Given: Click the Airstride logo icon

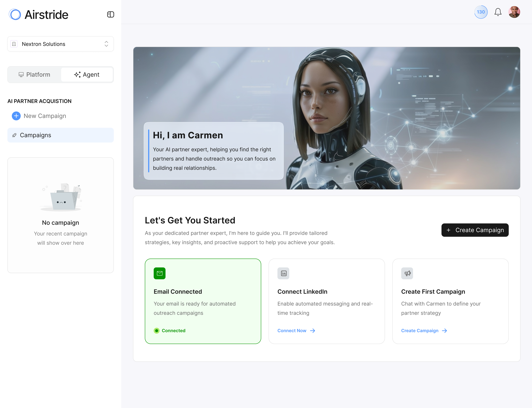Looking at the screenshot, I should tap(15, 14).
